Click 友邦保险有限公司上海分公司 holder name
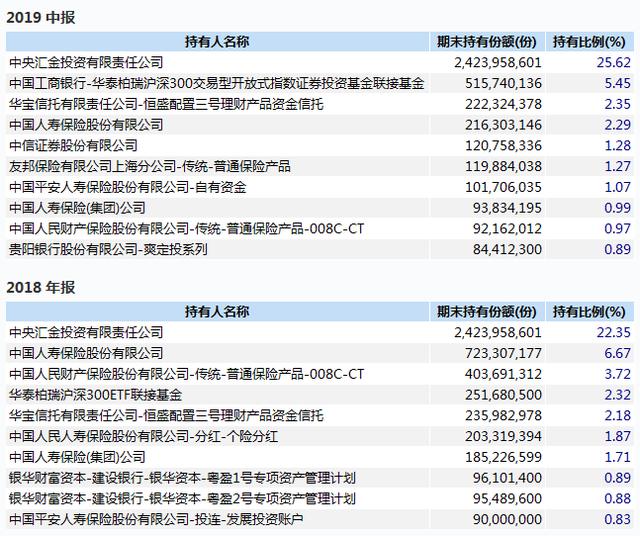Viewport: 640px width, 536px height. (150, 167)
